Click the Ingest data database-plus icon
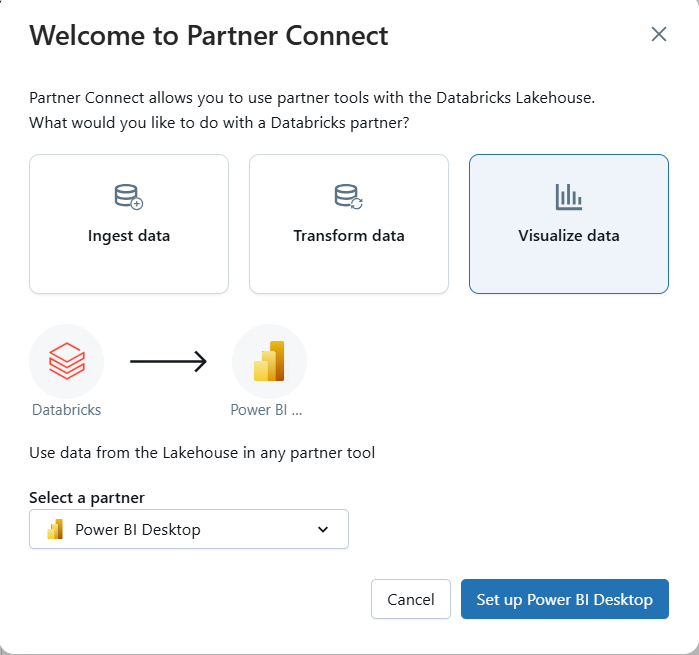Image resolution: width=699 pixels, height=655 pixels. pos(129,197)
